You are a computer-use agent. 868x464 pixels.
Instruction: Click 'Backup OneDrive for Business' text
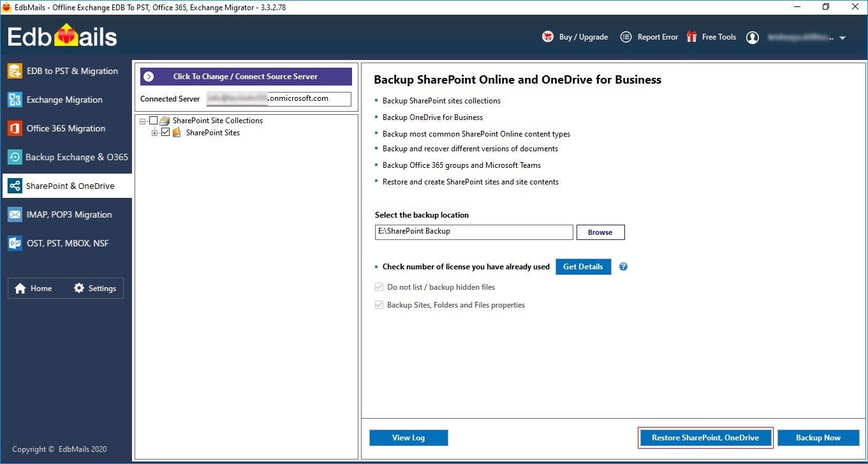[x=432, y=117]
